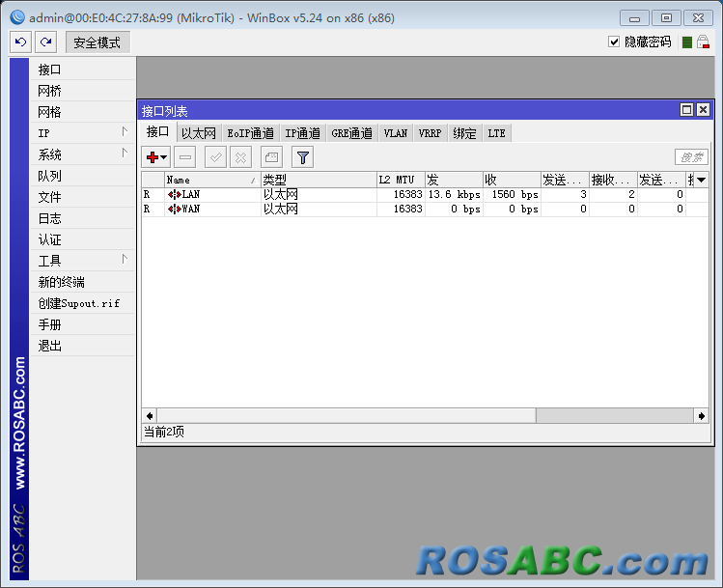Switch to the LTE tab

click(x=496, y=133)
